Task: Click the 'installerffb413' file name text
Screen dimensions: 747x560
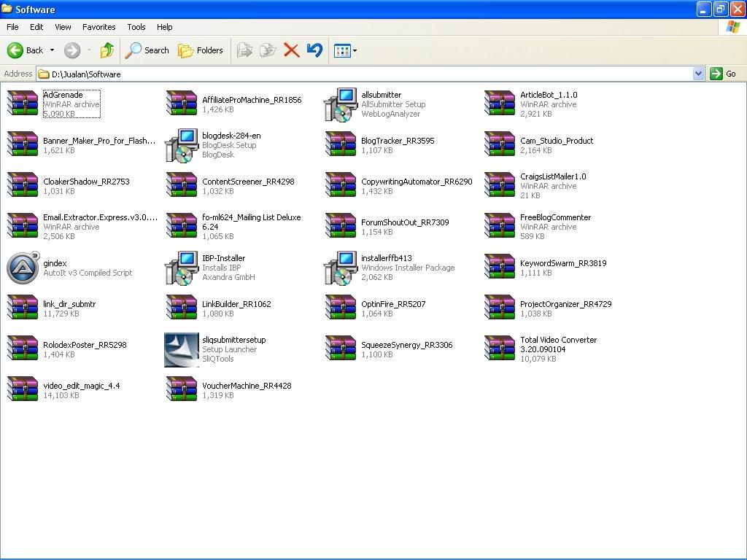Action: [387, 258]
